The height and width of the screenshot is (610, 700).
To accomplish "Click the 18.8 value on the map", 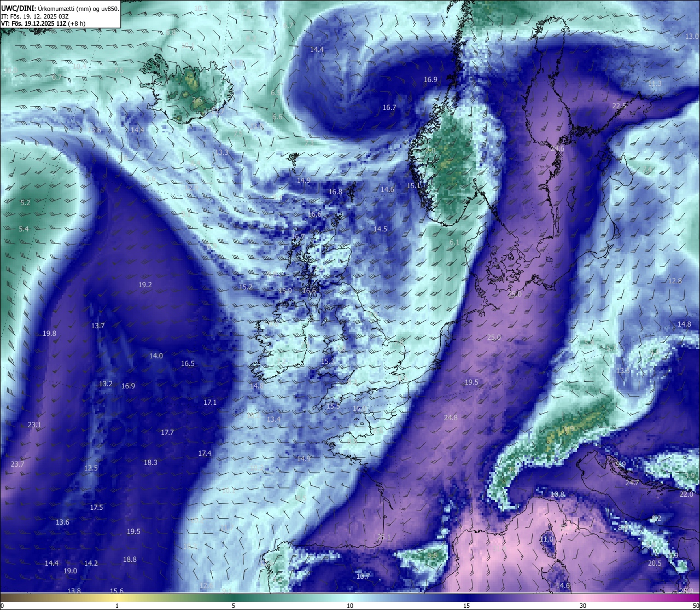I will [x=130, y=559].
